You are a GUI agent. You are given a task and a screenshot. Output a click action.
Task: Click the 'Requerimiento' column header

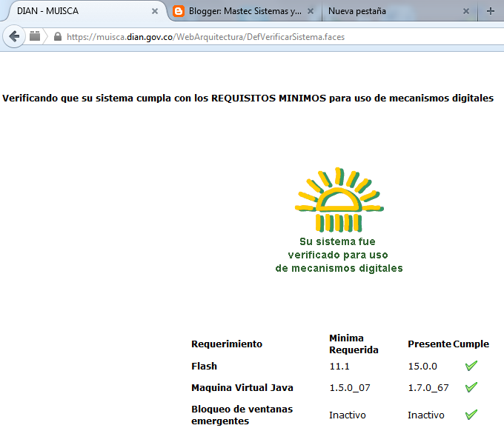[x=227, y=344]
